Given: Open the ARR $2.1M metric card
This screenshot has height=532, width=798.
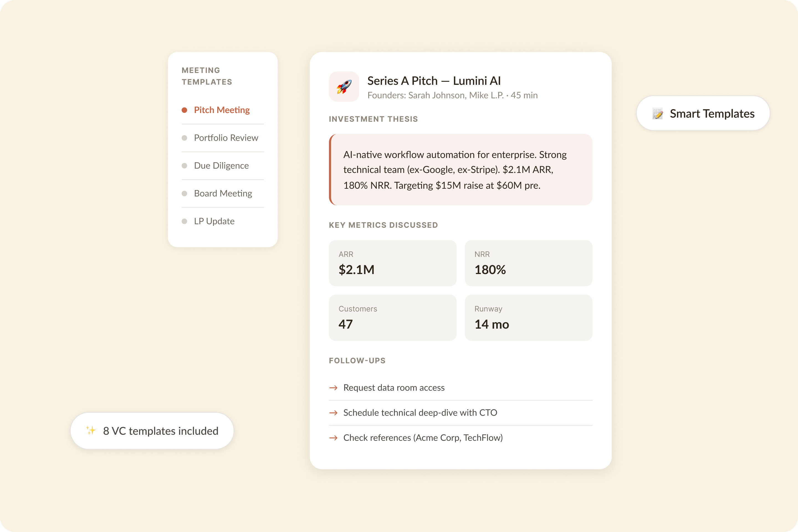Looking at the screenshot, I should 393,263.
